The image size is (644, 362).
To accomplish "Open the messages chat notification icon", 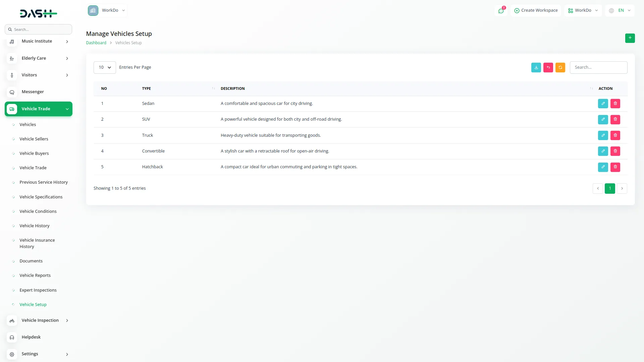I will [x=501, y=11].
